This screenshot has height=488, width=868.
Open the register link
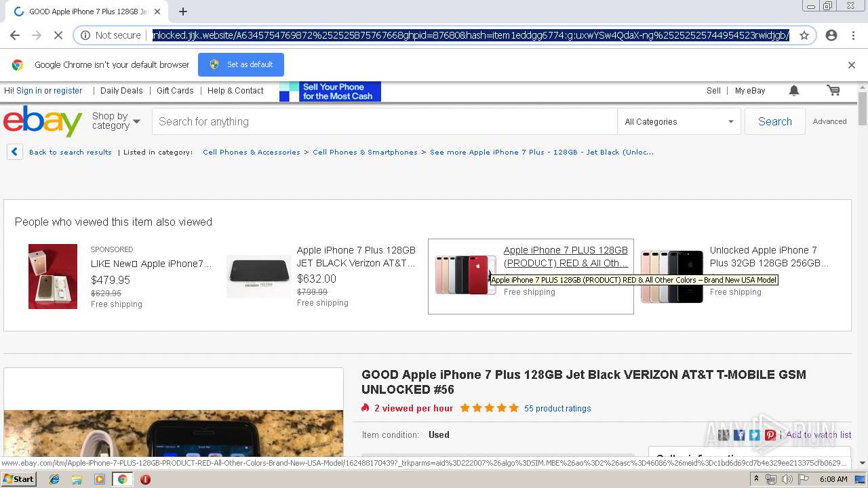click(x=68, y=91)
